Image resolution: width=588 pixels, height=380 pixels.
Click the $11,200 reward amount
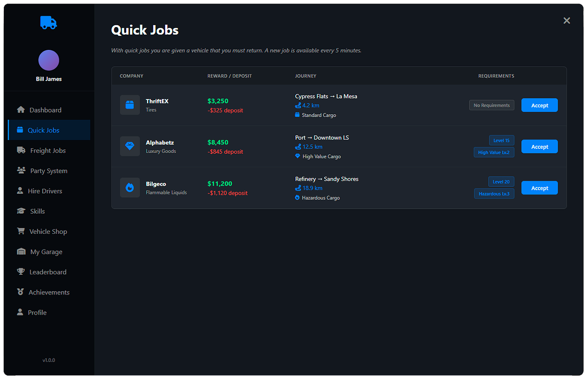[220, 184]
